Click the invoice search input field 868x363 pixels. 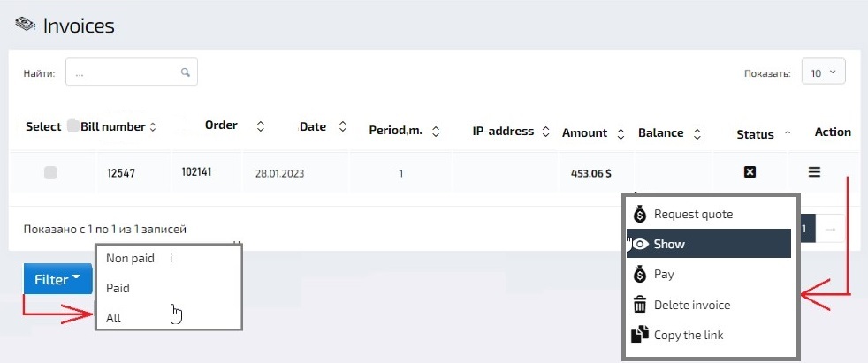(x=124, y=73)
